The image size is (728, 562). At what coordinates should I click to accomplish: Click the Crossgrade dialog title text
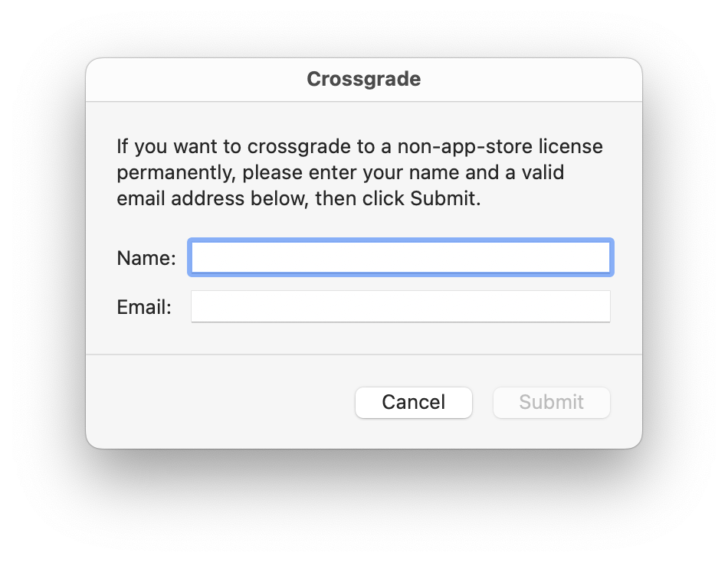pyautogui.click(x=363, y=79)
